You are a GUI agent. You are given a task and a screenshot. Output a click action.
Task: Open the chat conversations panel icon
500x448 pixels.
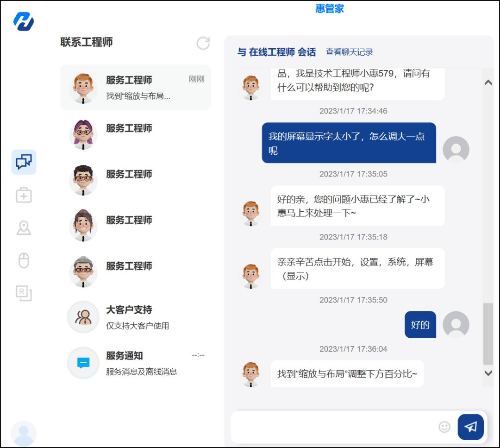click(x=23, y=163)
